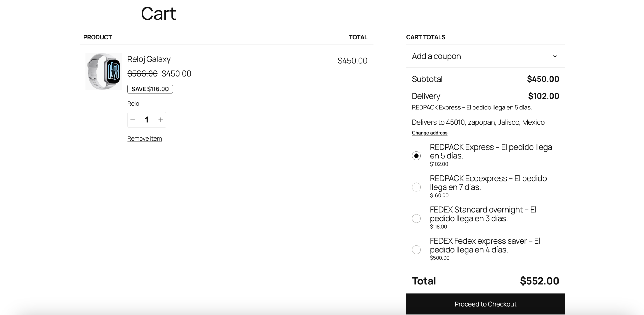Decrease Reloj Galaxy quantity with minus icon
This screenshot has height=315, width=644.
point(133,120)
